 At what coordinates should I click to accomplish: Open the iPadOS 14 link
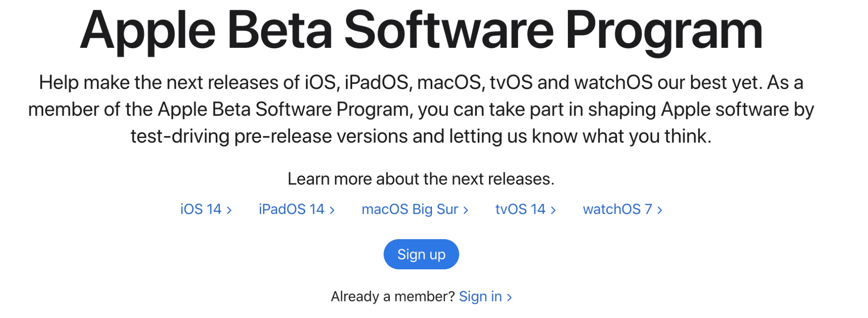(x=291, y=209)
